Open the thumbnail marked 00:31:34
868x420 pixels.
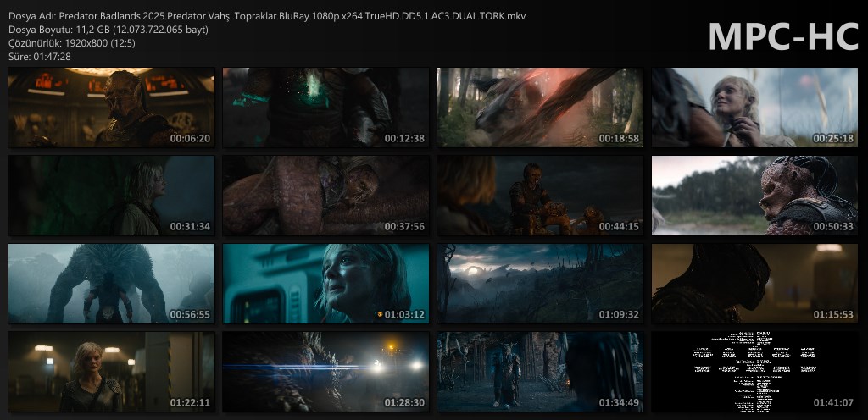[111, 196]
